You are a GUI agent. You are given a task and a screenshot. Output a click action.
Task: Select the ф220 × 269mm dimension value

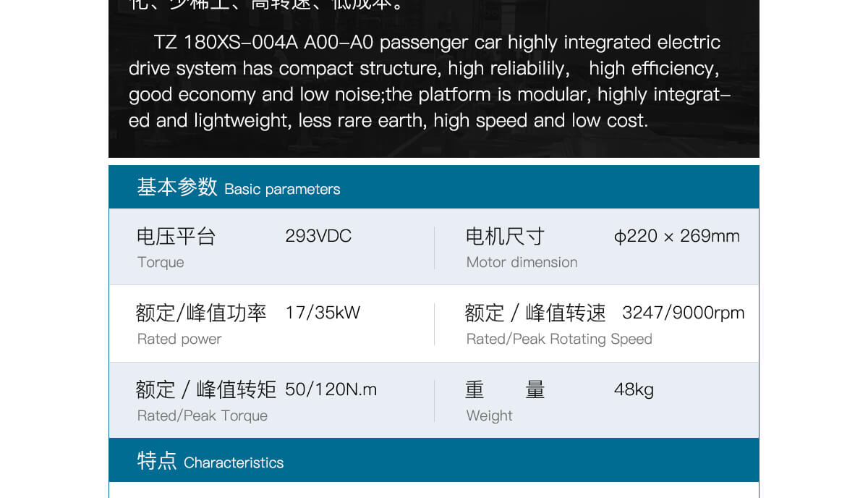676,237
